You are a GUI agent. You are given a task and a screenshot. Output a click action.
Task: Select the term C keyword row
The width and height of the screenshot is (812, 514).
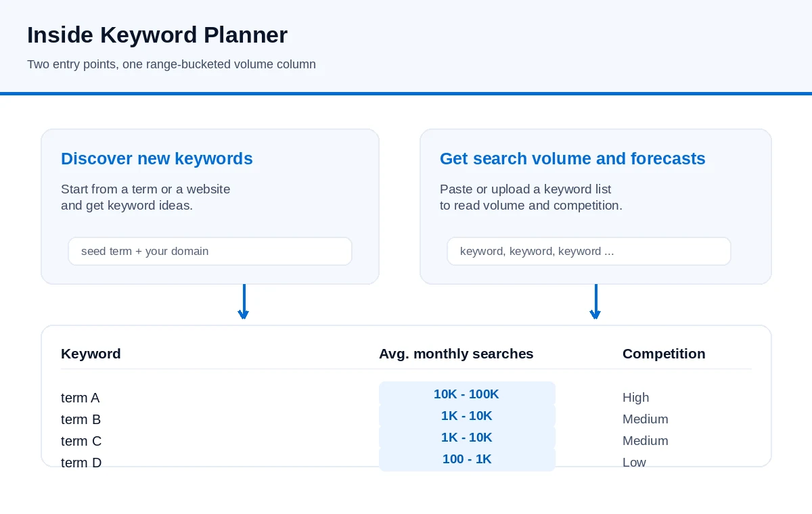pyautogui.click(x=406, y=440)
